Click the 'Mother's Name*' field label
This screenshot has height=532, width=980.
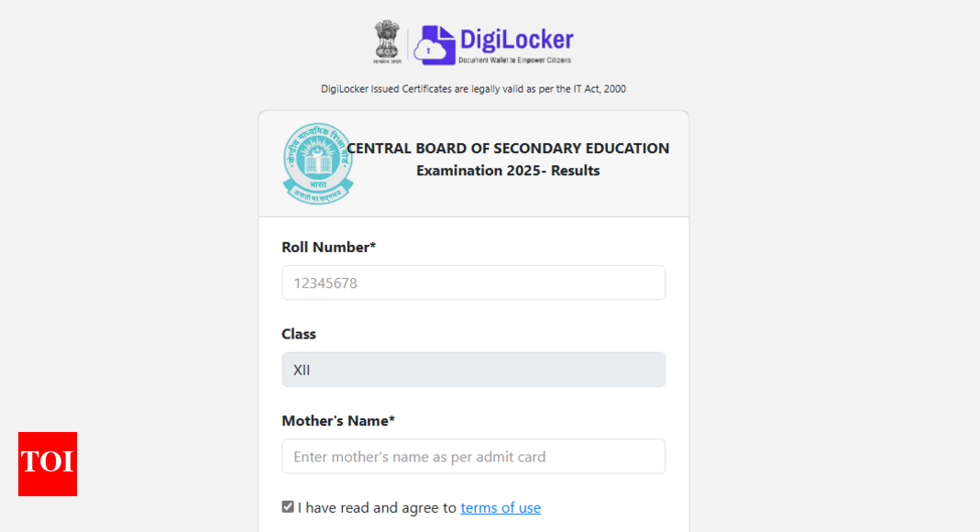click(x=338, y=421)
